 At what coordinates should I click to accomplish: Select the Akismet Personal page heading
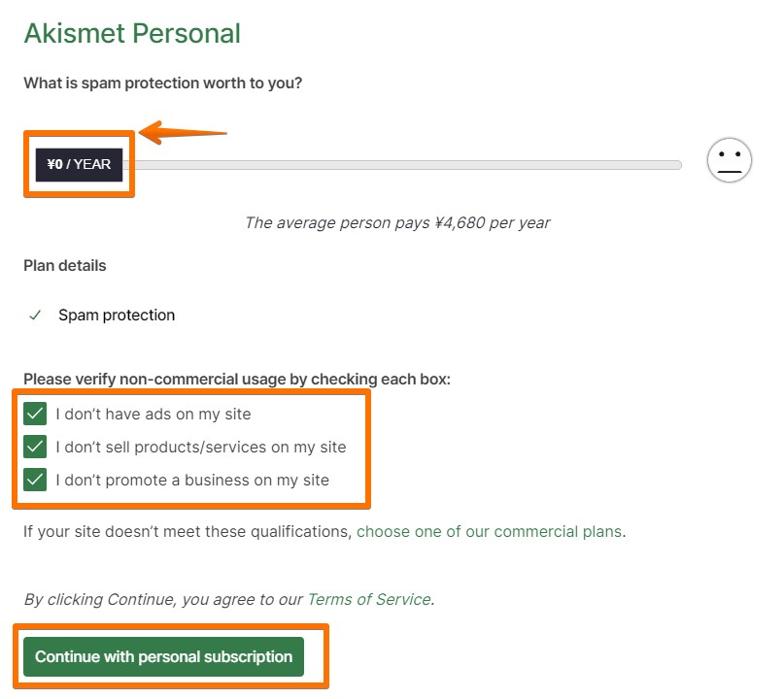coord(132,33)
